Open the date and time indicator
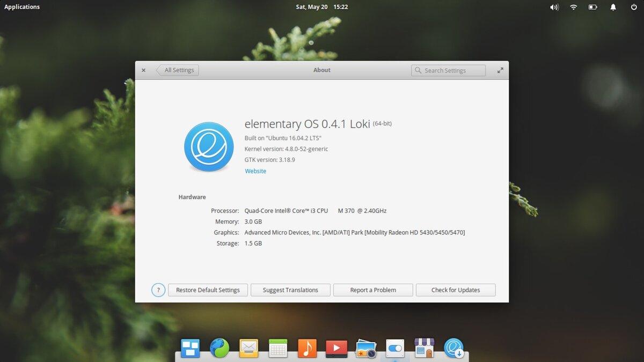The width and height of the screenshot is (644, 362). point(322,7)
